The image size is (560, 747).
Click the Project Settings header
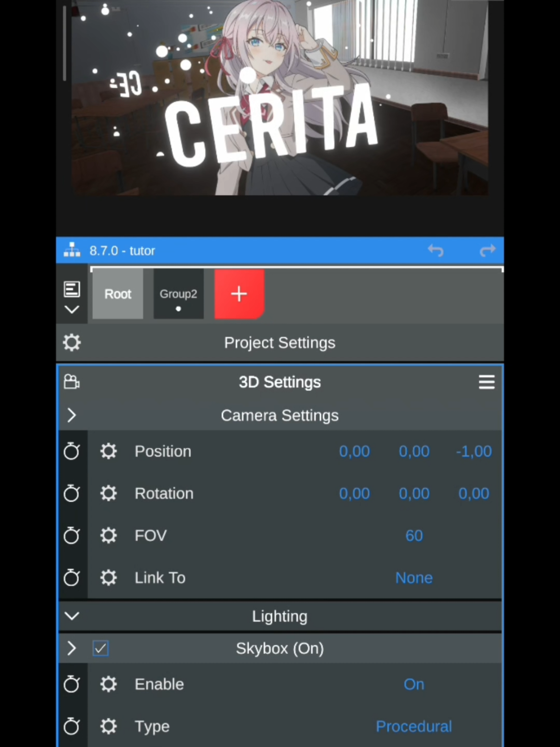pos(280,343)
